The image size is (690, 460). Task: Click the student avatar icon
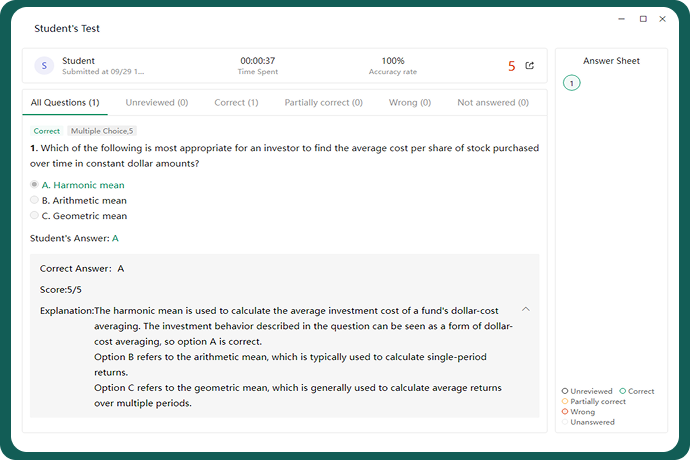point(44,66)
